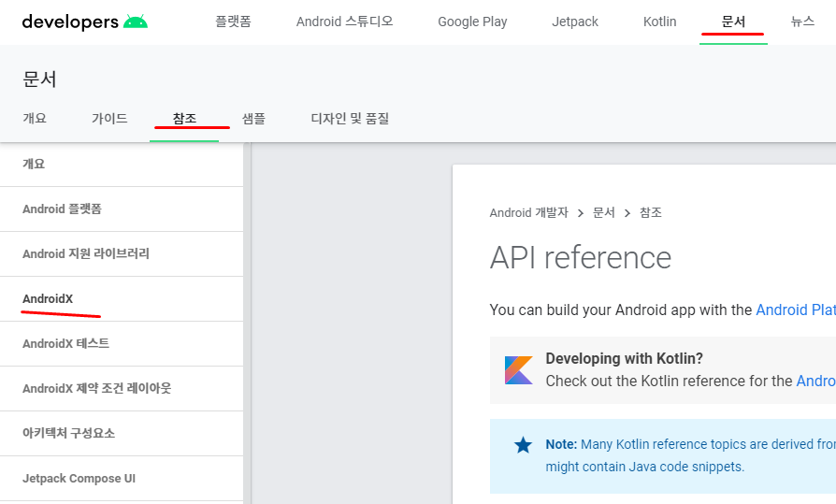Open the 뉴스 top menu item

[802, 22]
